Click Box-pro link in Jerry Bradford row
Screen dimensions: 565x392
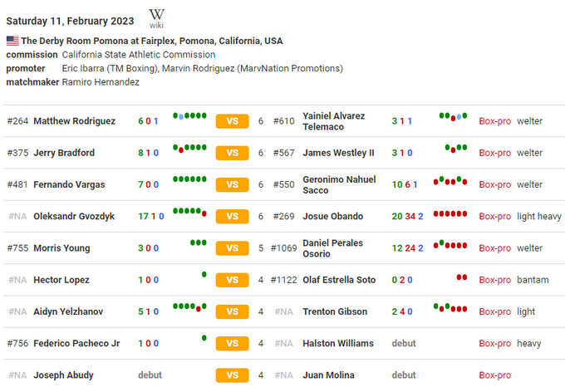[x=494, y=153]
